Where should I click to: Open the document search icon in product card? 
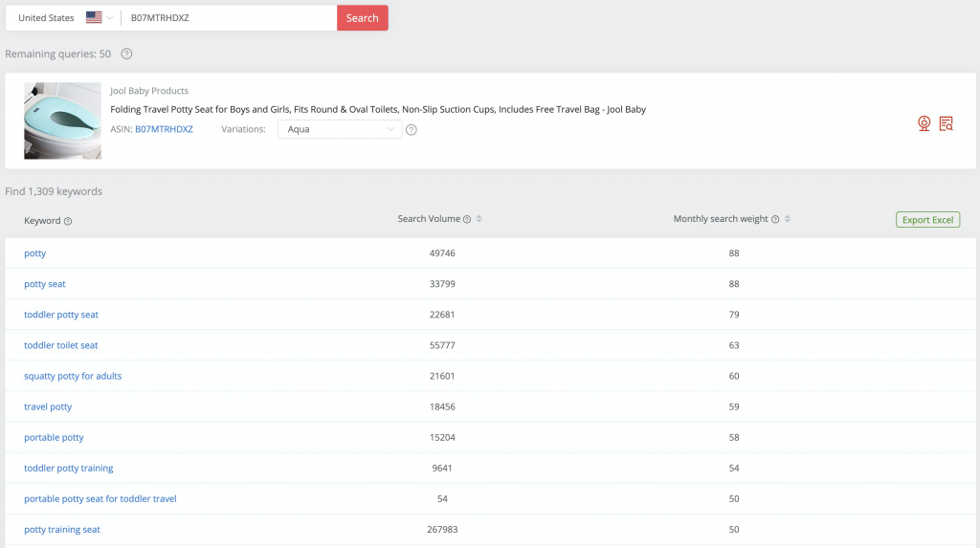[x=947, y=123]
